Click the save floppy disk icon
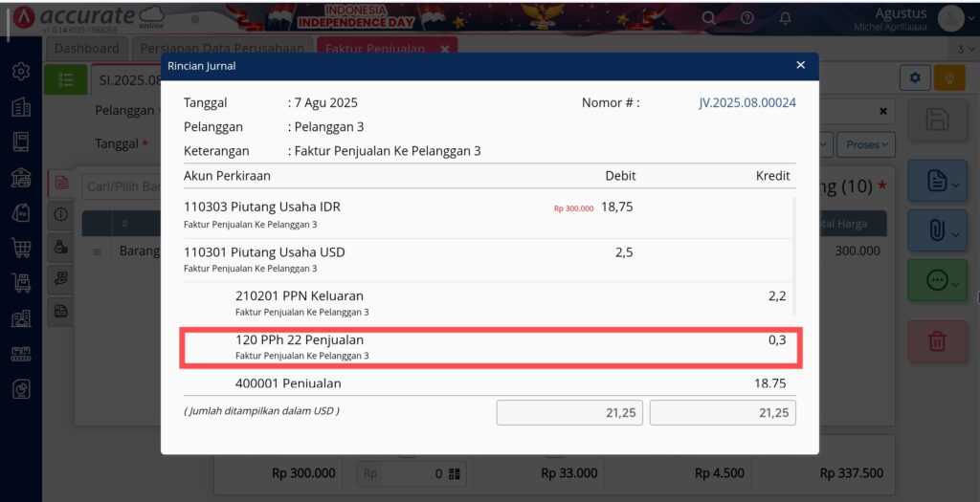 [937, 120]
